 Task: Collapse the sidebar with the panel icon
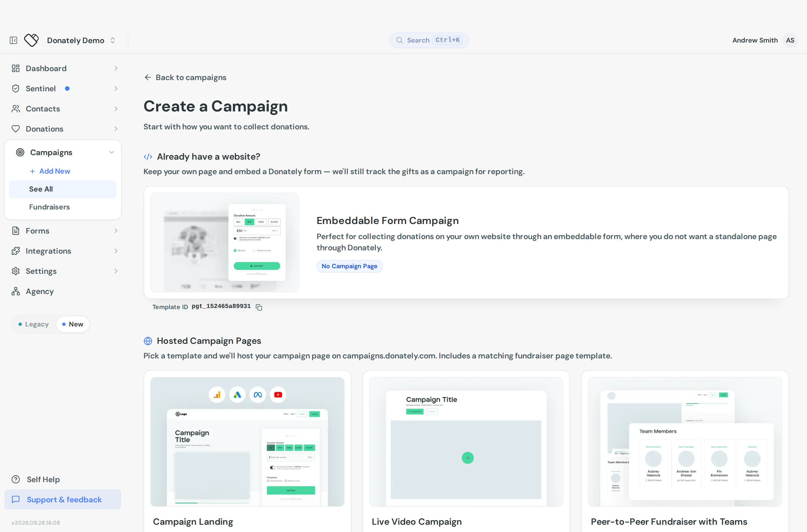click(x=13, y=40)
